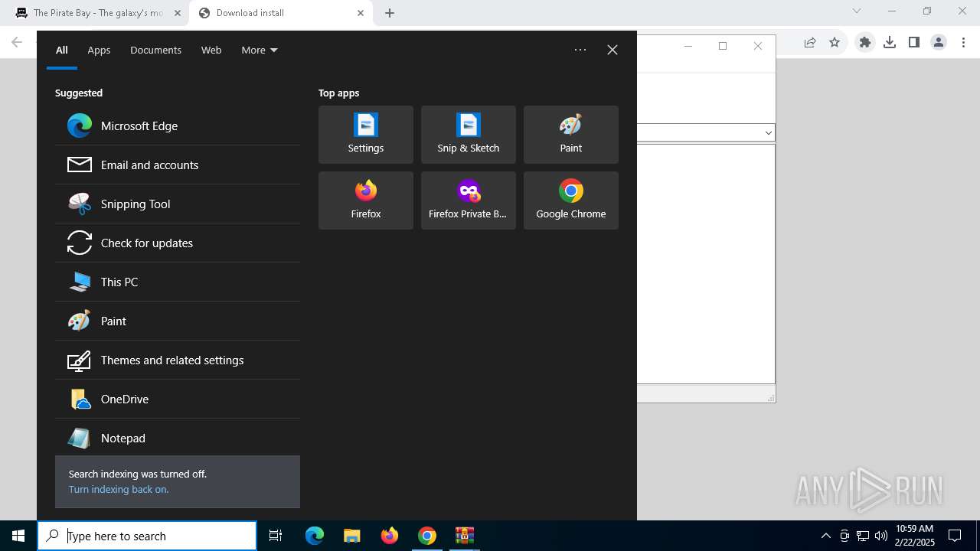
Task: Launch Google Chrome tile in Top apps
Action: pyautogui.click(x=571, y=201)
